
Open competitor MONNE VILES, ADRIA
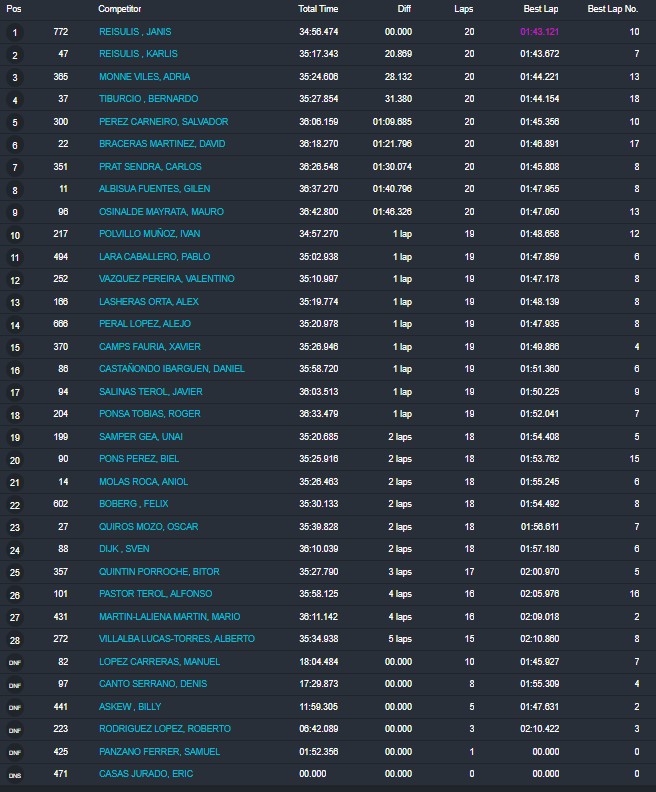click(144, 77)
